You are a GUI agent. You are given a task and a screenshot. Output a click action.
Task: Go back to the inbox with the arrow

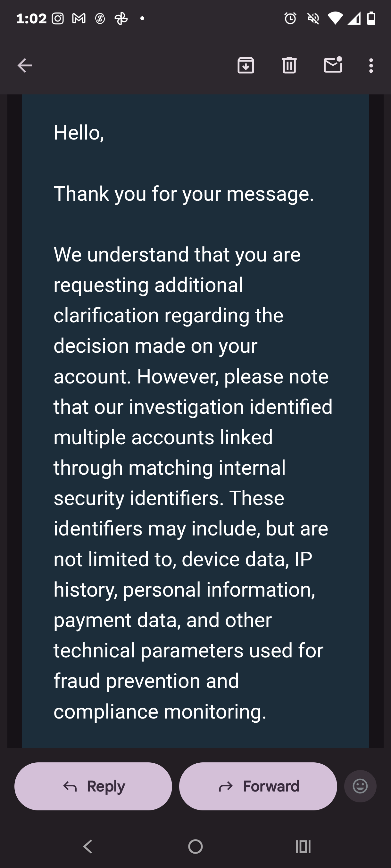[x=25, y=65]
